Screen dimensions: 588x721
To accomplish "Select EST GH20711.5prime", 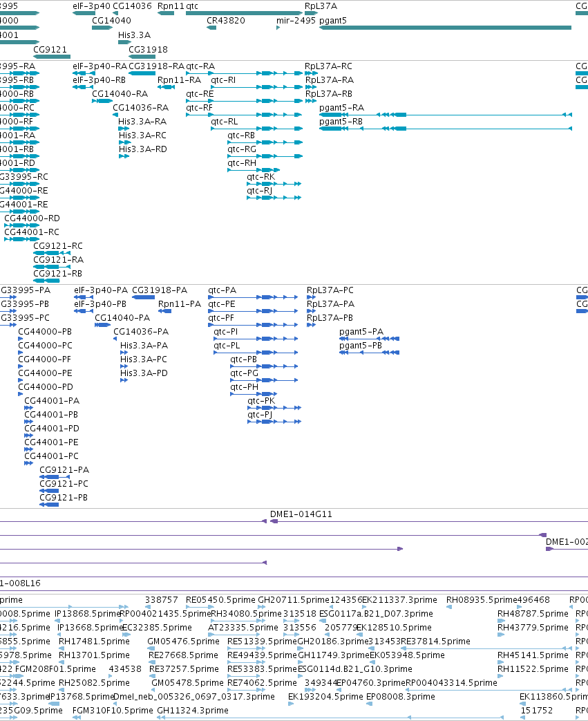I will (x=294, y=599).
